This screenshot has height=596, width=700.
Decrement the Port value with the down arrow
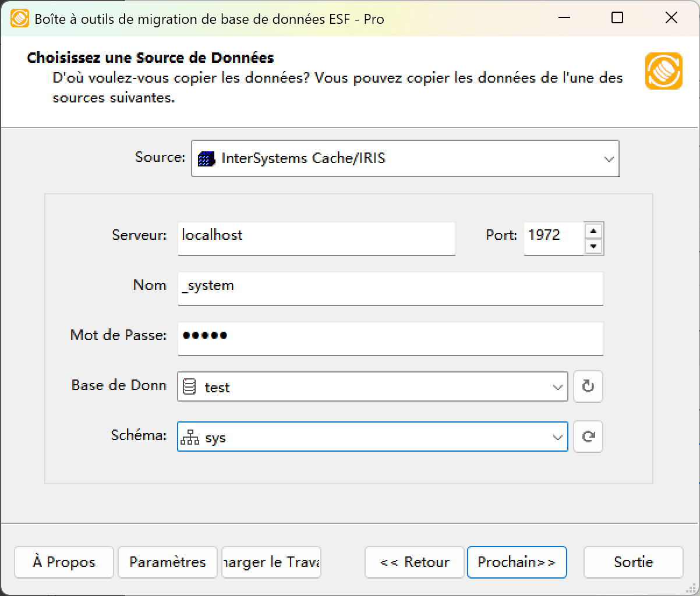tap(593, 246)
